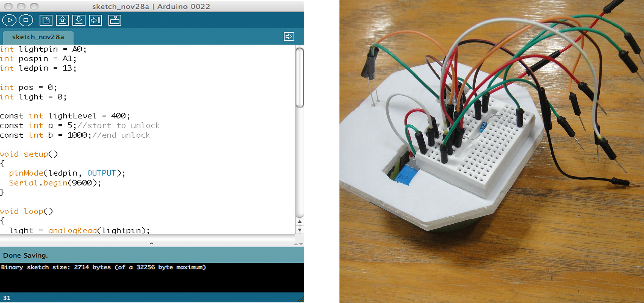Click the 'Serial.begin(9600);' line
644x303 pixels.
click(x=55, y=183)
